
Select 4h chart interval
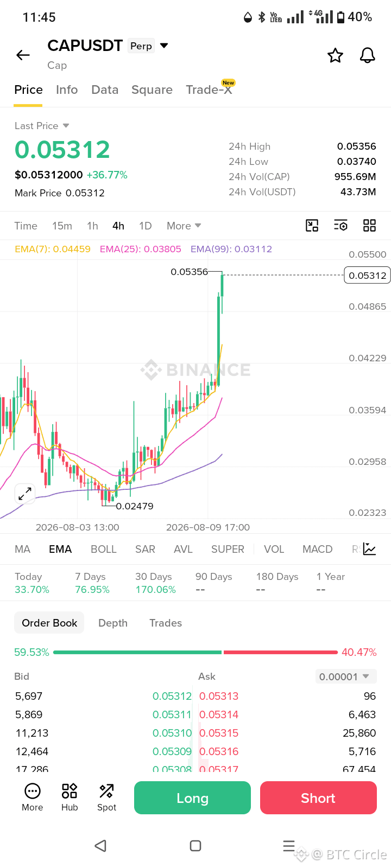pos(118,226)
